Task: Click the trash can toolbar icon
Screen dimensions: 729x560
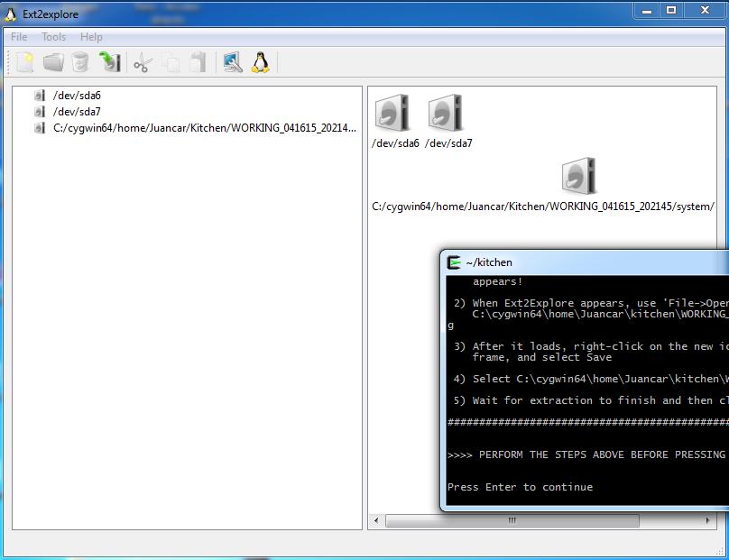Action: [80, 62]
